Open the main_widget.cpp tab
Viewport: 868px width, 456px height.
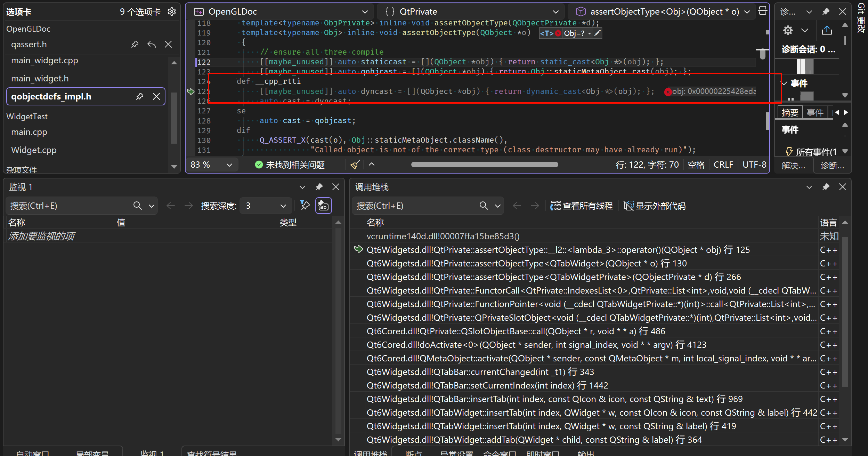pyautogui.click(x=44, y=61)
